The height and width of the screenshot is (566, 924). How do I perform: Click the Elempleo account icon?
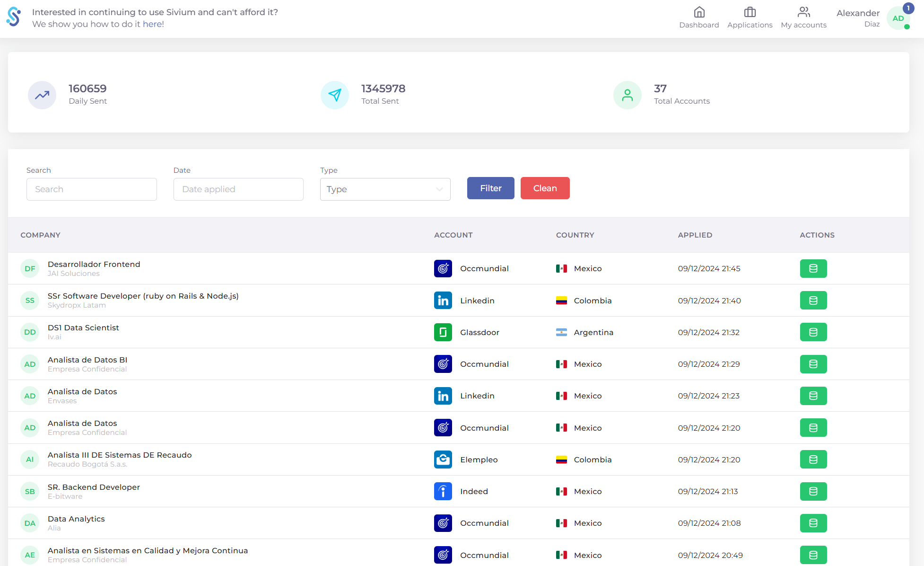click(x=443, y=460)
